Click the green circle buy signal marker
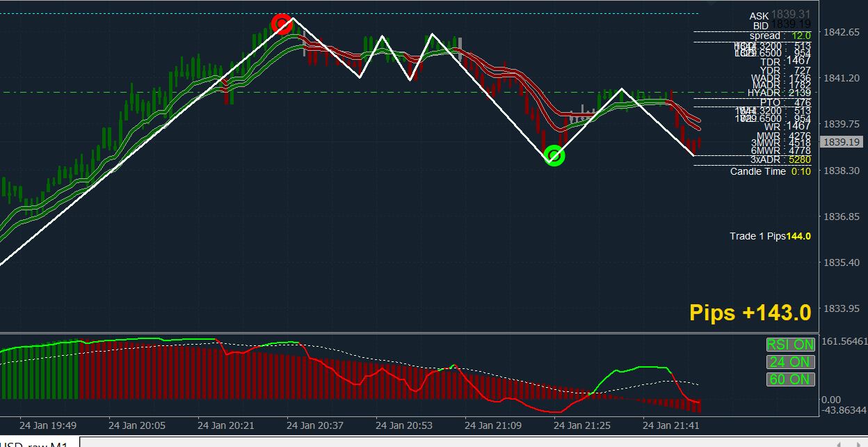Image resolution: width=868 pixels, height=447 pixels. click(x=554, y=155)
